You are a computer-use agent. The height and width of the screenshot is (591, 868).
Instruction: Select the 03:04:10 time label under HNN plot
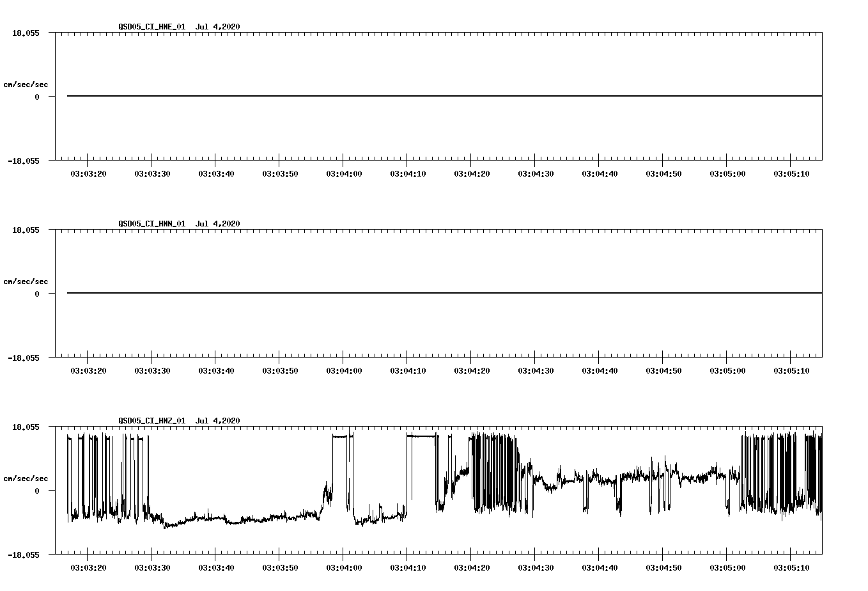click(x=408, y=370)
